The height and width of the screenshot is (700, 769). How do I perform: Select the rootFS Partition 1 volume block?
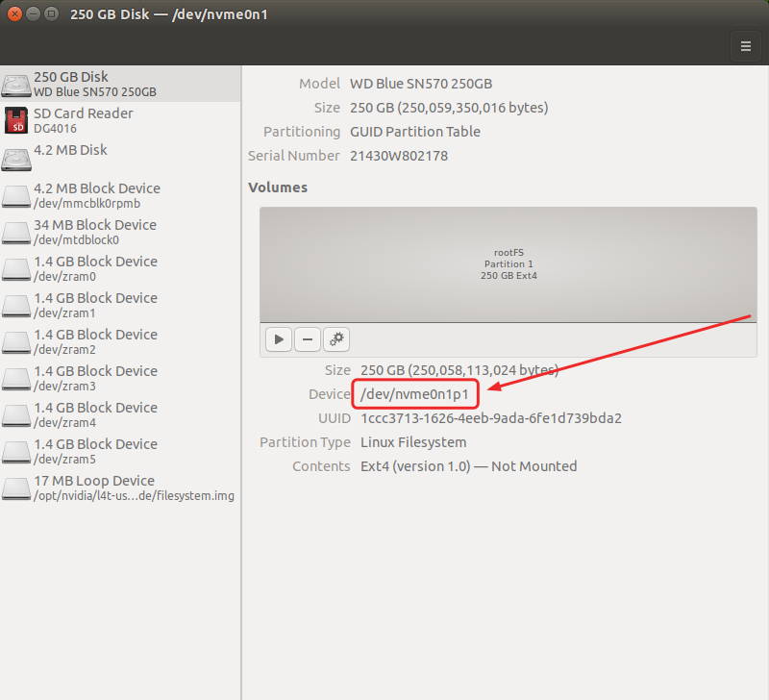pos(509,264)
